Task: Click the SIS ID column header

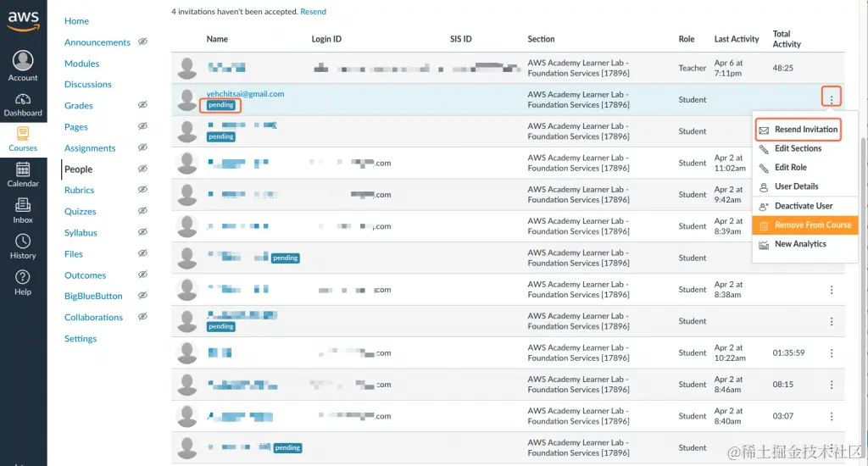Action: tap(460, 39)
